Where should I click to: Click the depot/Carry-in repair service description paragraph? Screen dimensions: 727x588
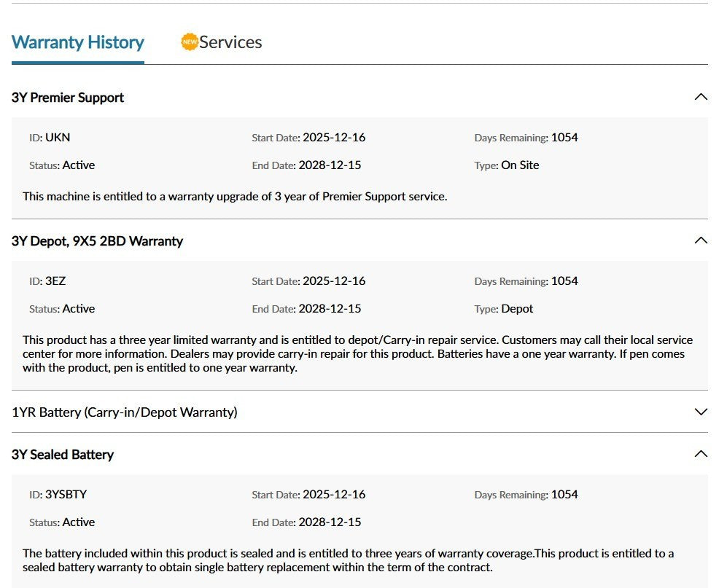[357, 354]
